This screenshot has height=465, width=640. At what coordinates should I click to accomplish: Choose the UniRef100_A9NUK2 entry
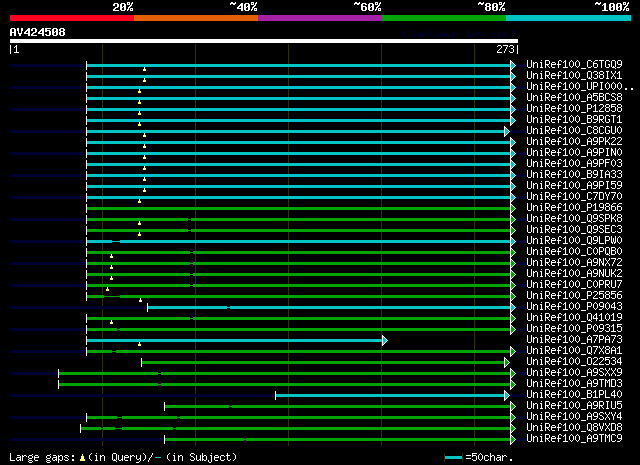(x=574, y=274)
